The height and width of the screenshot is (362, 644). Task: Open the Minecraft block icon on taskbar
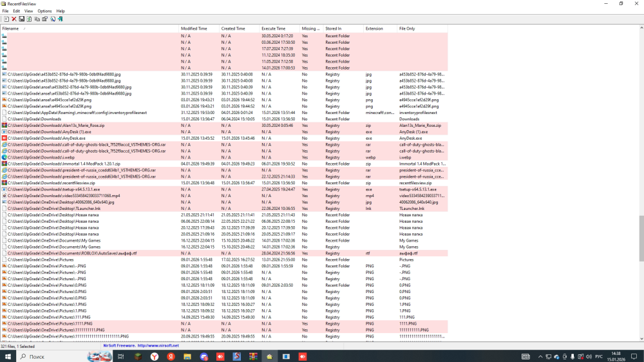[138, 356]
